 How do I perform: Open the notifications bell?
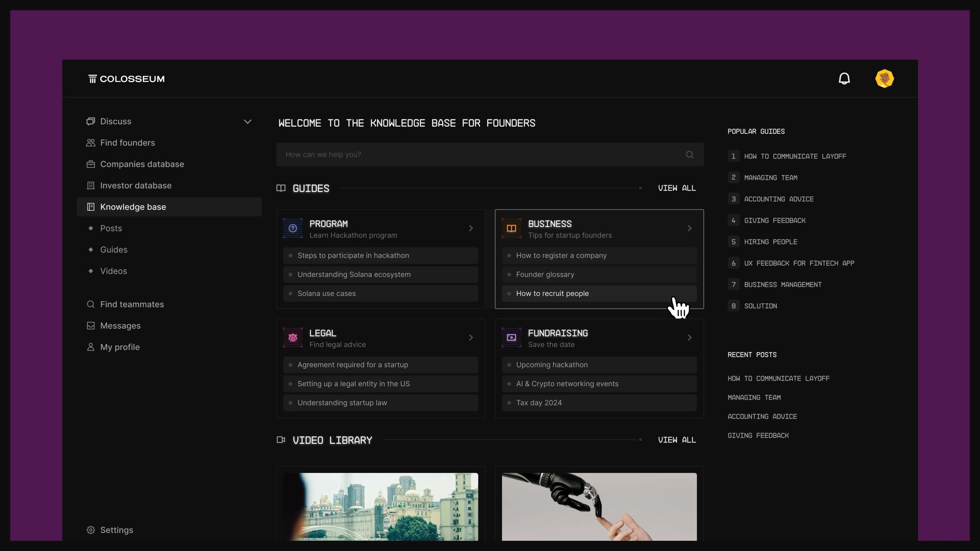coord(844,79)
